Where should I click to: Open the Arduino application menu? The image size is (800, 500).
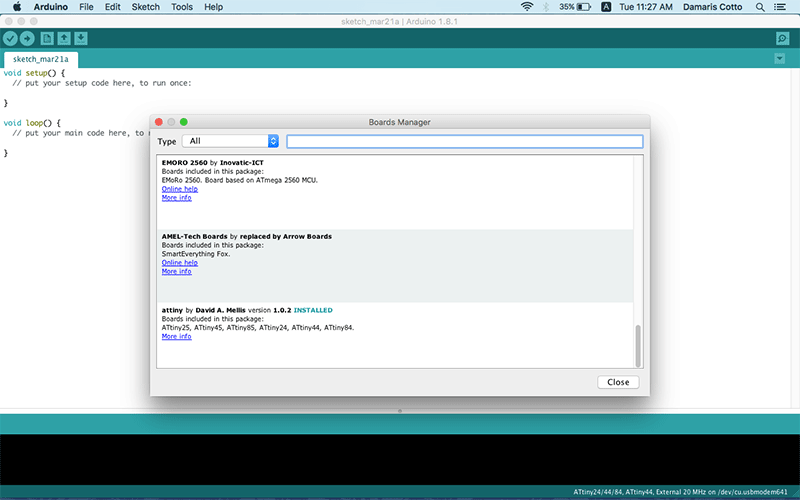click(51, 7)
